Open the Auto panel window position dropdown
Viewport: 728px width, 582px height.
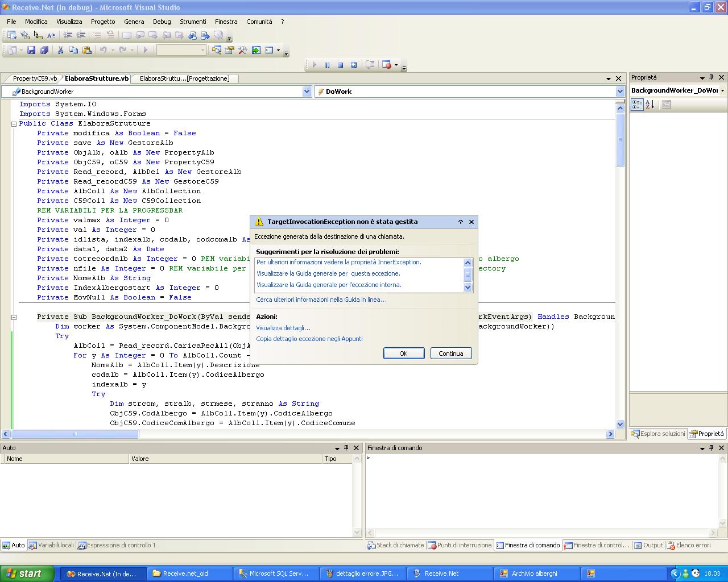coord(337,448)
